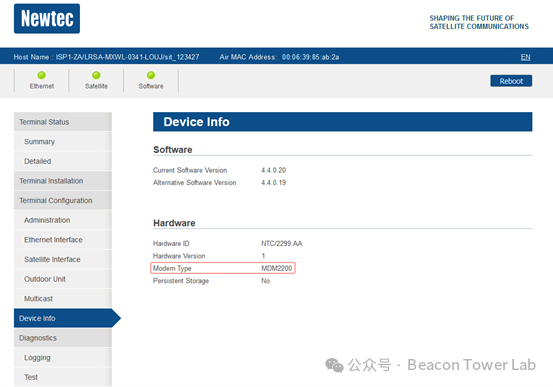
Task: Click Host Name text in header bar
Action: pyautogui.click(x=106, y=57)
